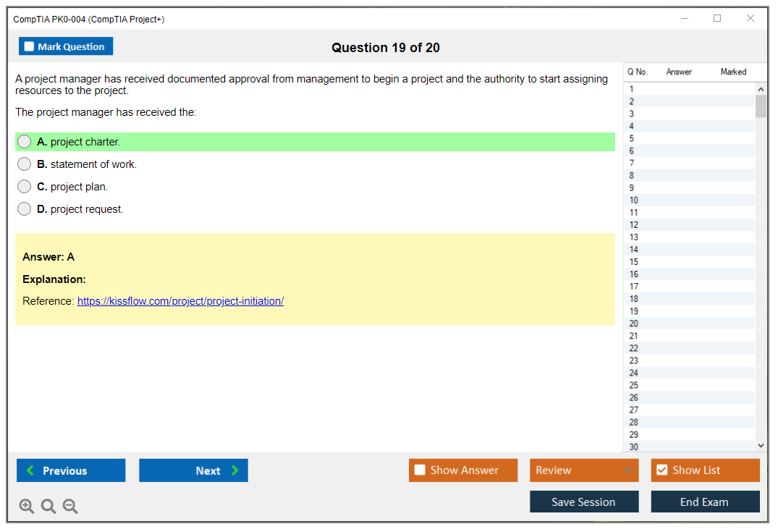Advance to the next question
The width and height of the screenshot is (778, 532).
(x=193, y=470)
